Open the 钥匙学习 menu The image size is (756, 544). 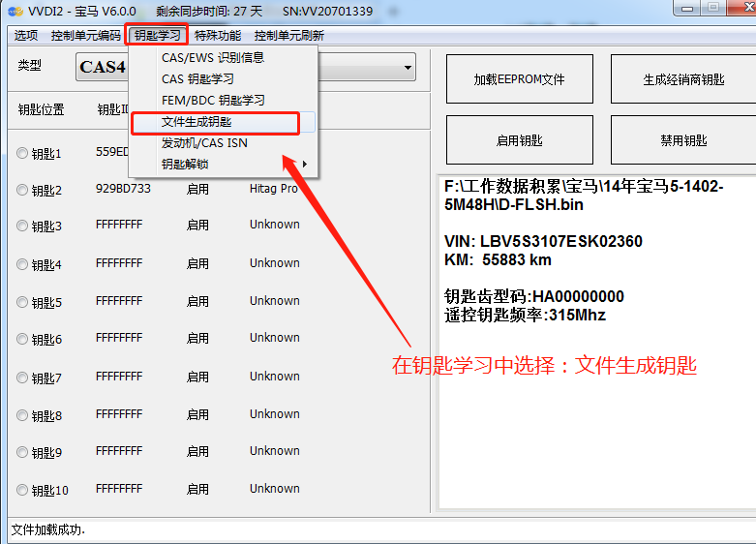tap(157, 35)
